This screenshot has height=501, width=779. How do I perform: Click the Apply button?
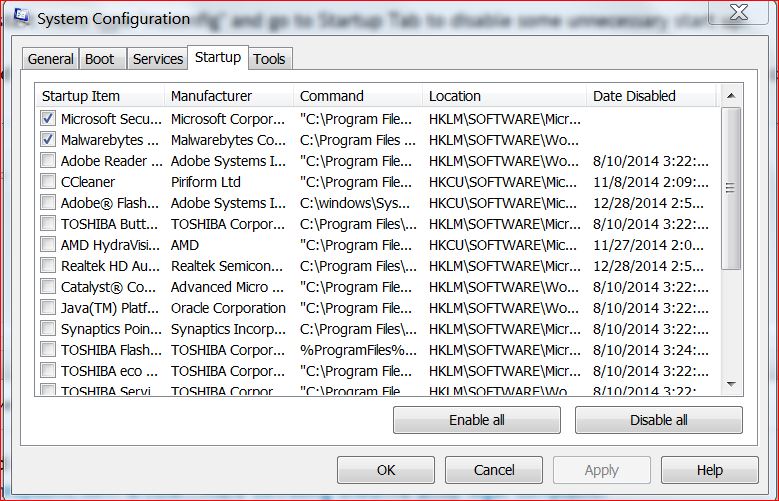click(x=602, y=470)
